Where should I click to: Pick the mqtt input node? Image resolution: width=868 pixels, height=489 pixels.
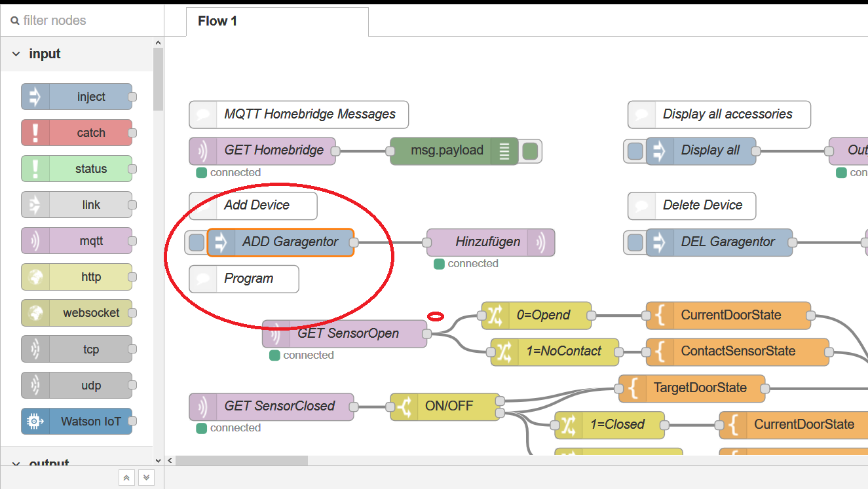pyautogui.click(x=77, y=241)
